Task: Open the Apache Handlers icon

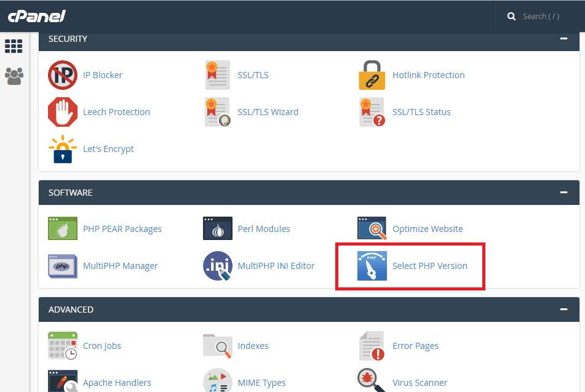Action: click(63, 381)
